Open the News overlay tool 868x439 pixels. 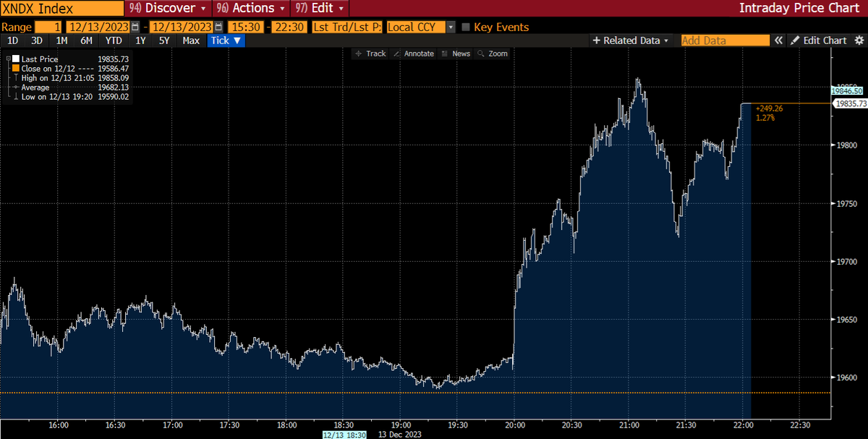(456, 54)
